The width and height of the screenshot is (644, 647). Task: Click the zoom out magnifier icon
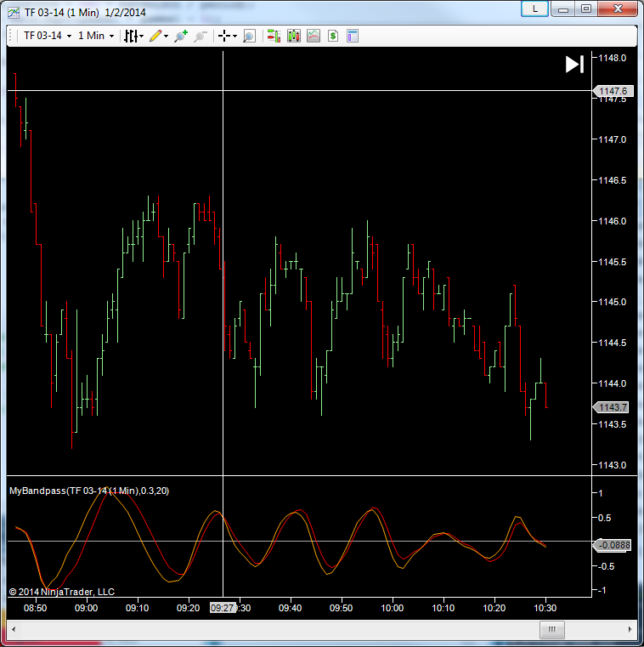[x=201, y=36]
